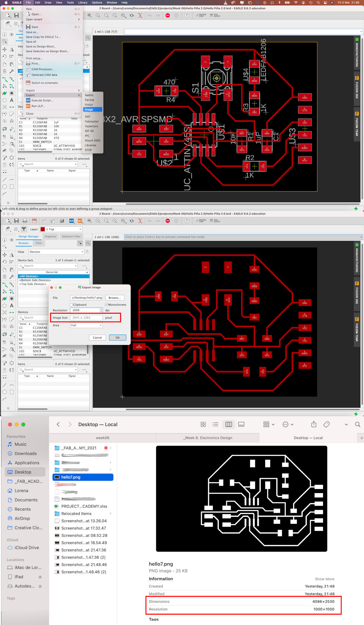
Task: Switch Finder to column view
Action: pos(229,424)
